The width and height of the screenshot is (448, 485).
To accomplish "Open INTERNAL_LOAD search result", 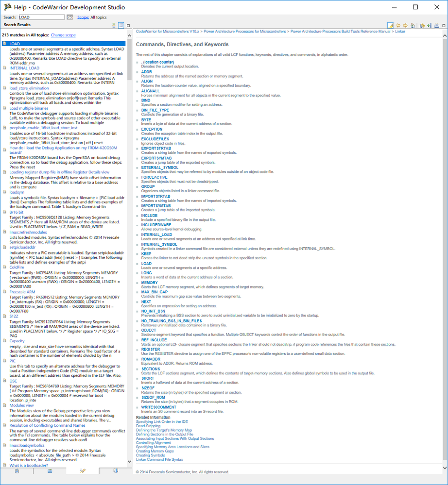I will tap(24, 68).
